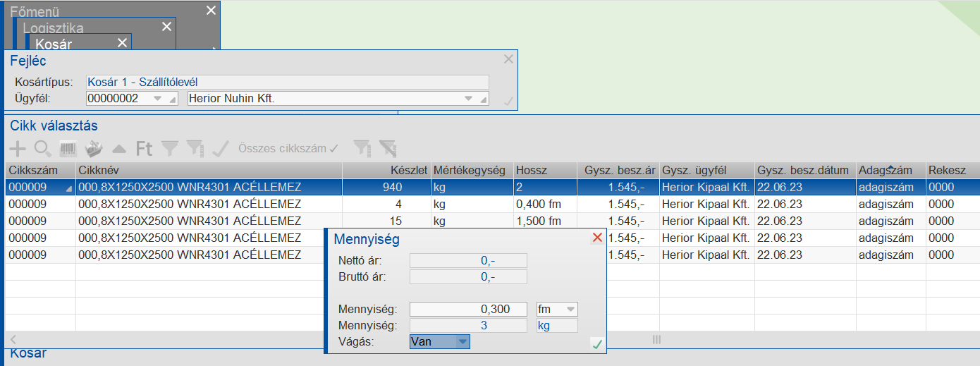The height and width of the screenshot is (366, 980).
Task: Switch to the Kosár tab
Action: 54,44
